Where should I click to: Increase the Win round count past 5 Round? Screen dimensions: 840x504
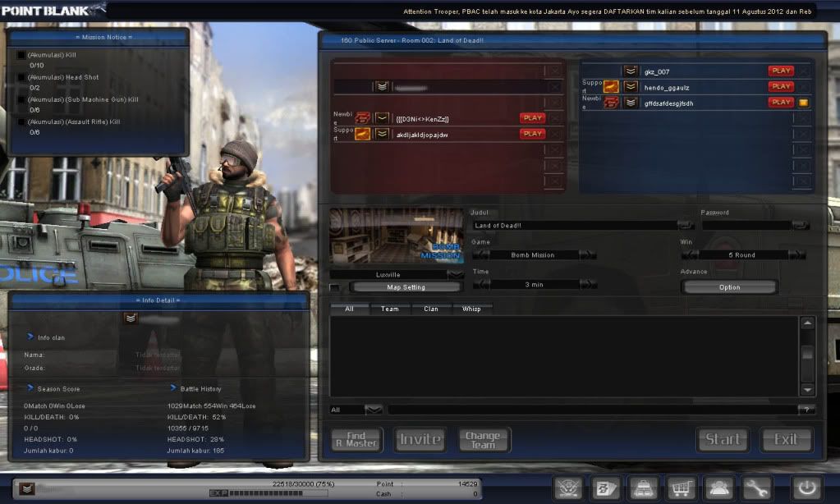(x=796, y=255)
